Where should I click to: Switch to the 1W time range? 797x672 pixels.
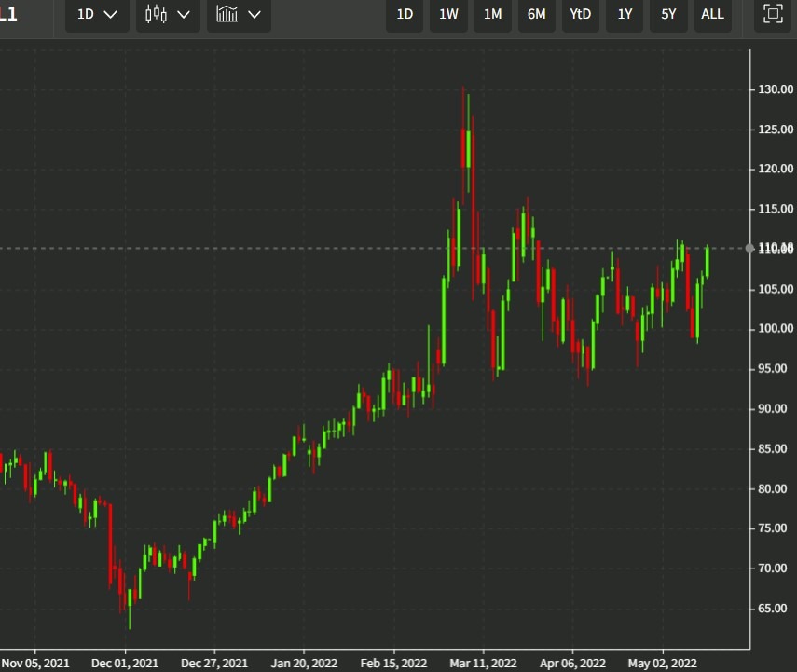[448, 14]
